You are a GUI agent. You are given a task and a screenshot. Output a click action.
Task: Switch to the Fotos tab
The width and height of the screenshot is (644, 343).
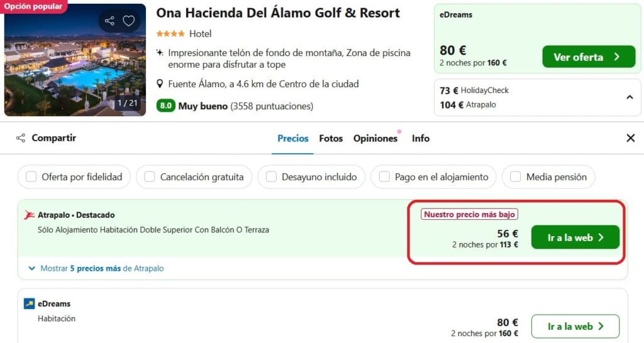point(331,138)
